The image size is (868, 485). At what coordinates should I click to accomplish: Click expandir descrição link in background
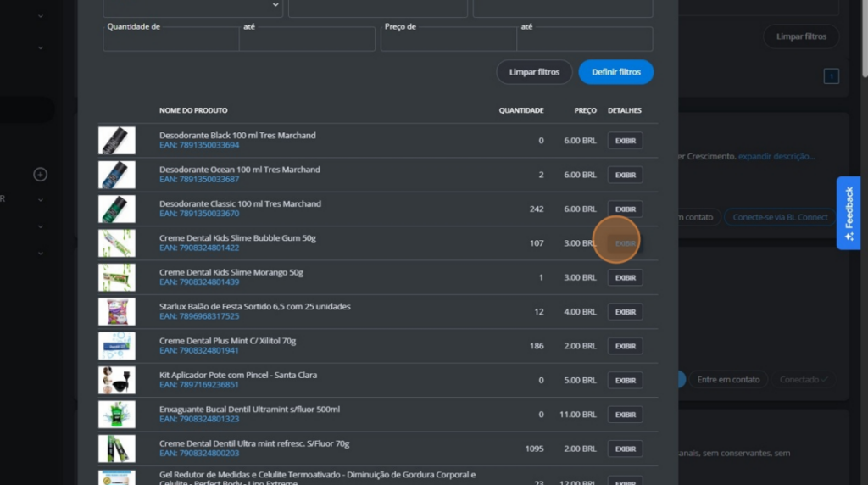776,157
